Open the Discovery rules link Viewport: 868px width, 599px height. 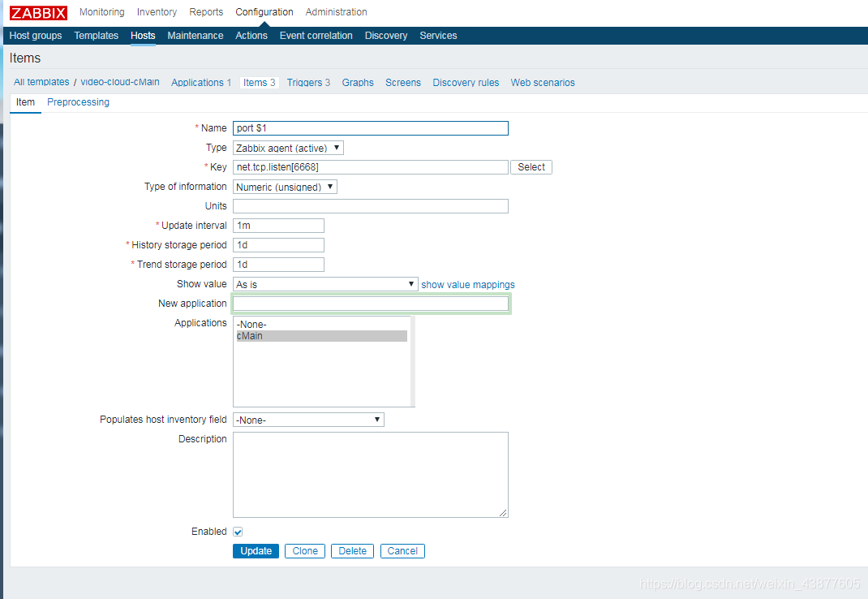466,83
